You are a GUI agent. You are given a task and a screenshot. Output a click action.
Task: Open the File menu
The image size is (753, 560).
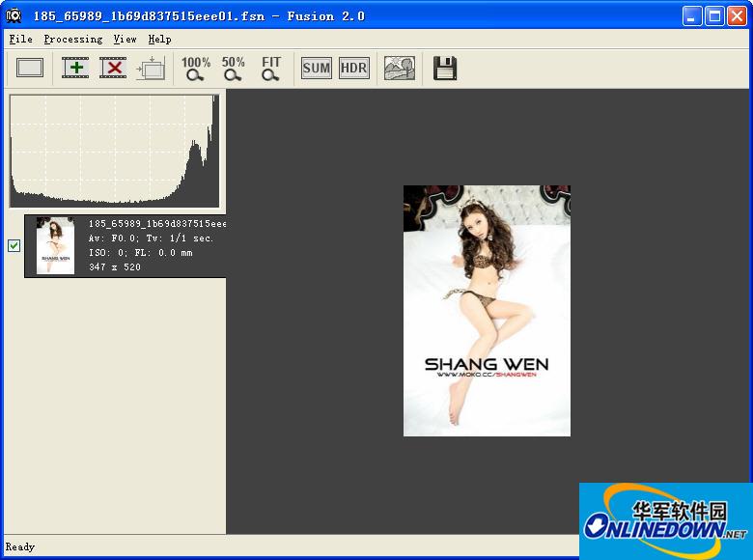pyautogui.click(x=20, y=39)
